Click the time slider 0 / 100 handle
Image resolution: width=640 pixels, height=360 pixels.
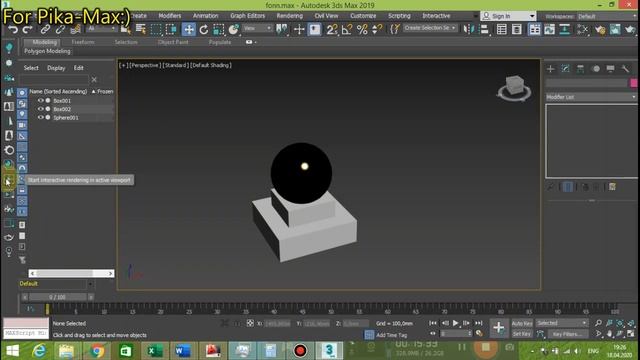[58, 297]
